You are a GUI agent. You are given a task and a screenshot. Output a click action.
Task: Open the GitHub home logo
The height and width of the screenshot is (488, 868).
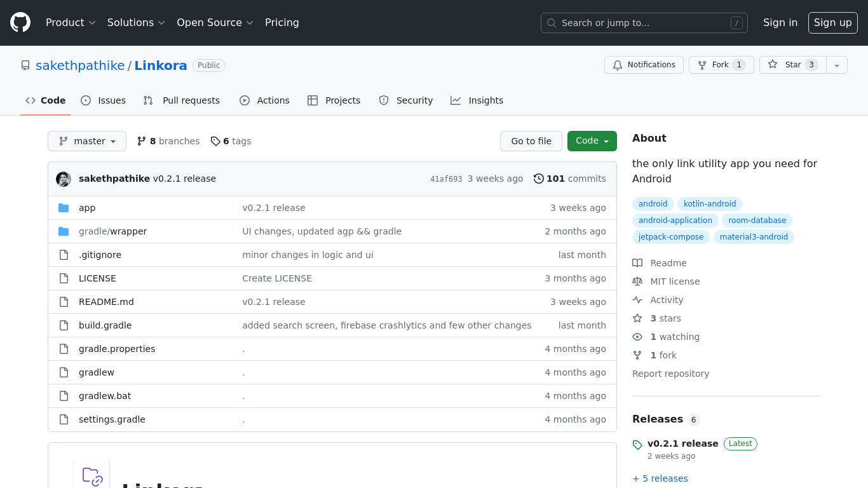pyautogui.click(x=20, y=23)
